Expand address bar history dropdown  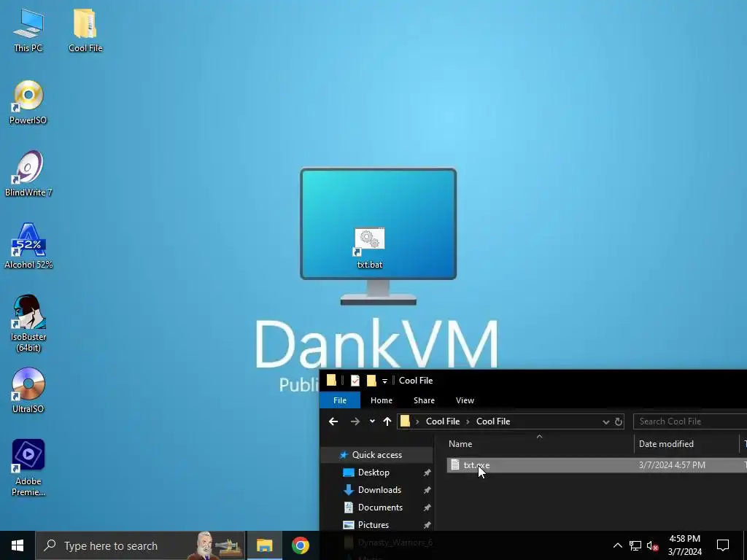605,422
